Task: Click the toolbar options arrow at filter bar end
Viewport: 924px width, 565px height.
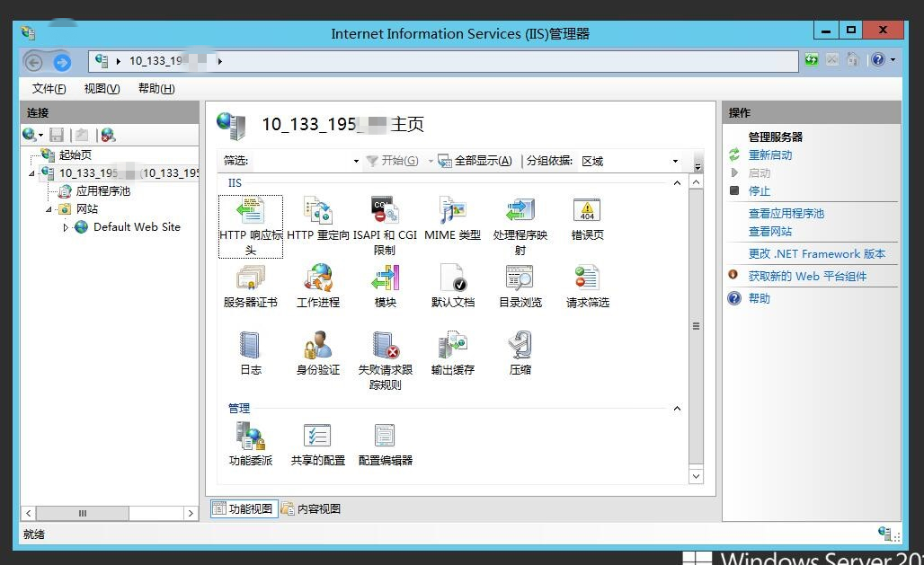Action: 697,165
